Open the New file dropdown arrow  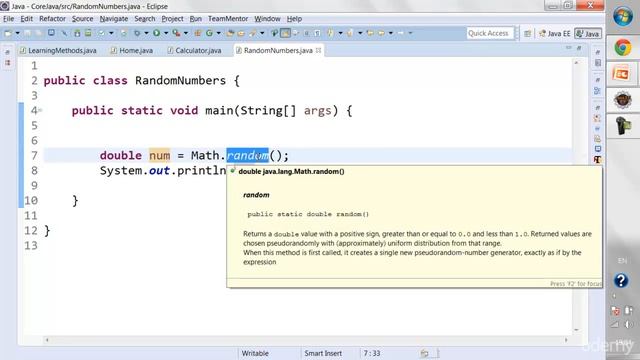(x=18, y=33)
